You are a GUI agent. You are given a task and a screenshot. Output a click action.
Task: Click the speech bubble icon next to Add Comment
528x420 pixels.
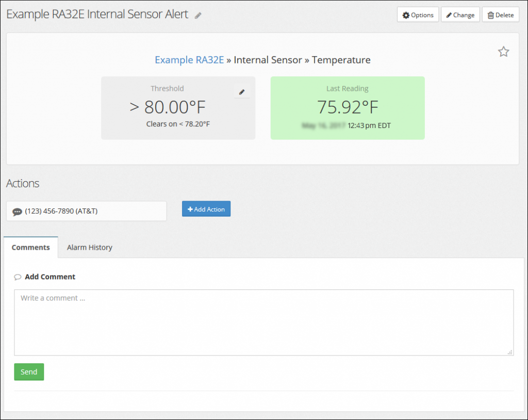click(x=18, y=277)
